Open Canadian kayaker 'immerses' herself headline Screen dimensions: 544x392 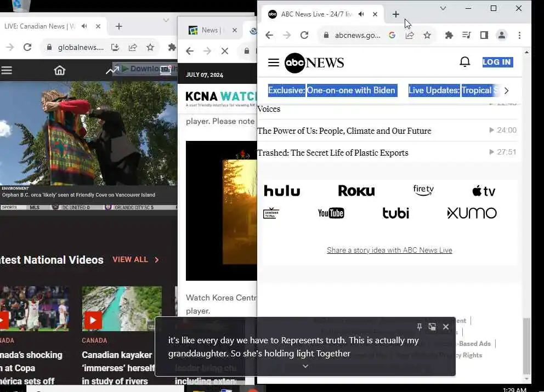118,368
